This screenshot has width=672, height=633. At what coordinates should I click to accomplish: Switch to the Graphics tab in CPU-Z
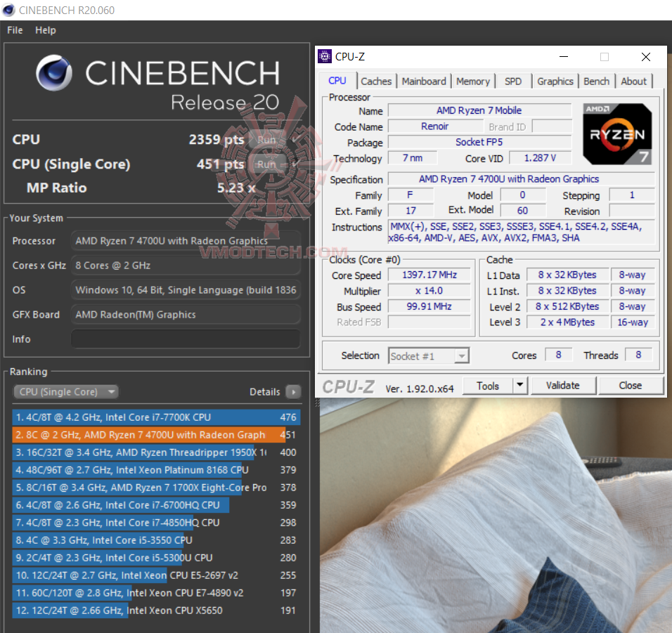tap(555, 81)
